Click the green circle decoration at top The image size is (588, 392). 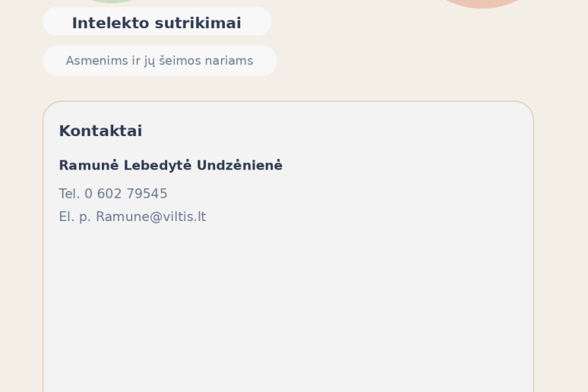coord(111,2)
